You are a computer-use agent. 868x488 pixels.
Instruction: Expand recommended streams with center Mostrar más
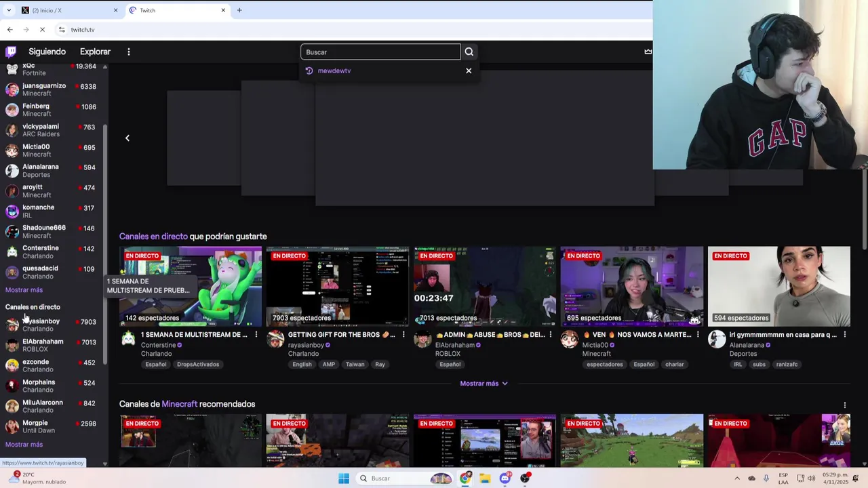tap(484, 384)
